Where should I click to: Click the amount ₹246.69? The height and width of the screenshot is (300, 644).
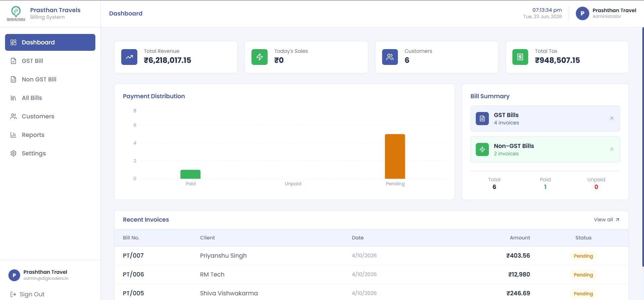click(x=518, y=293)
